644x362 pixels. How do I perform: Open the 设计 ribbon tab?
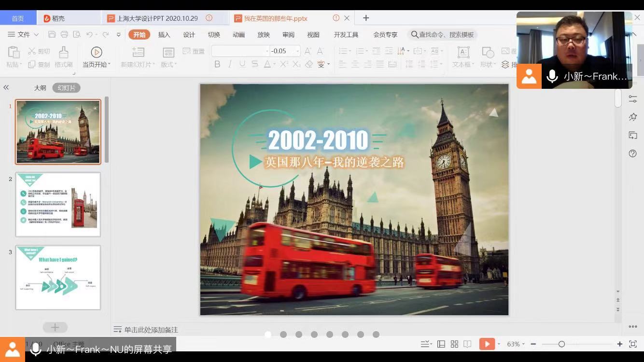[x=189, y=35]
